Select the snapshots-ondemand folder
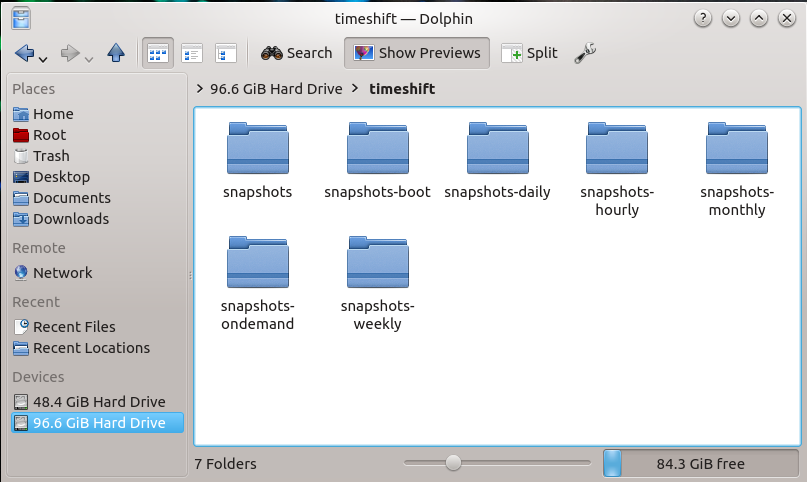 click(257, 284)
